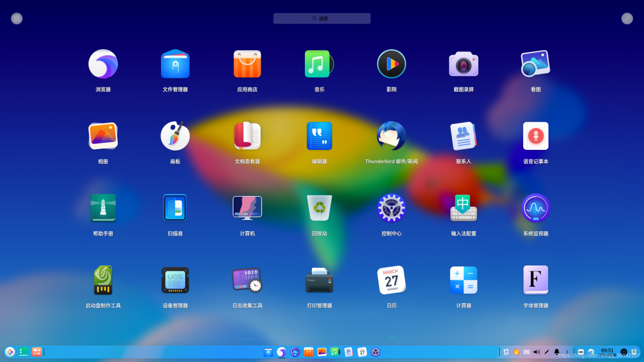Launch the 启动盘制作工具 boot maker
This screenshot has height=362, width=644.
click(x=103, y=280)
